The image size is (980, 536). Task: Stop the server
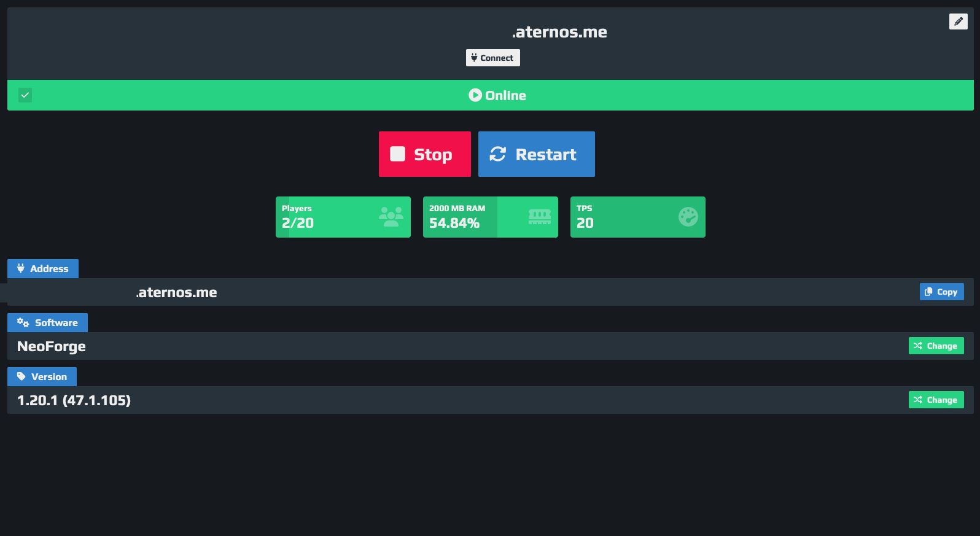coord(425,154)
